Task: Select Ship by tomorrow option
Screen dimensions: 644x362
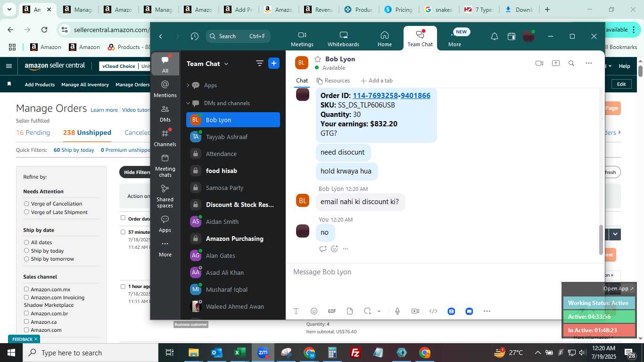Action: click(26, 259)
